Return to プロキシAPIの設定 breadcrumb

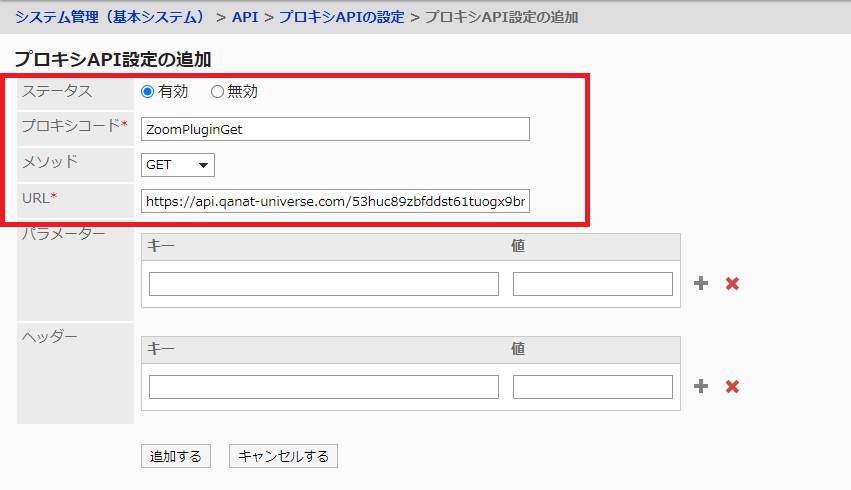[342, 17]
